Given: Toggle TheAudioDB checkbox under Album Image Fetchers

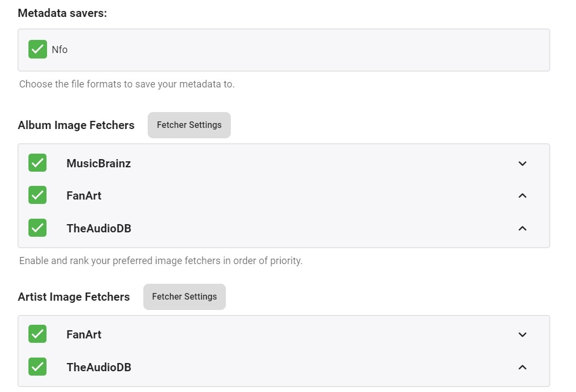Looking at the screenshot, I should coord(38,228).
